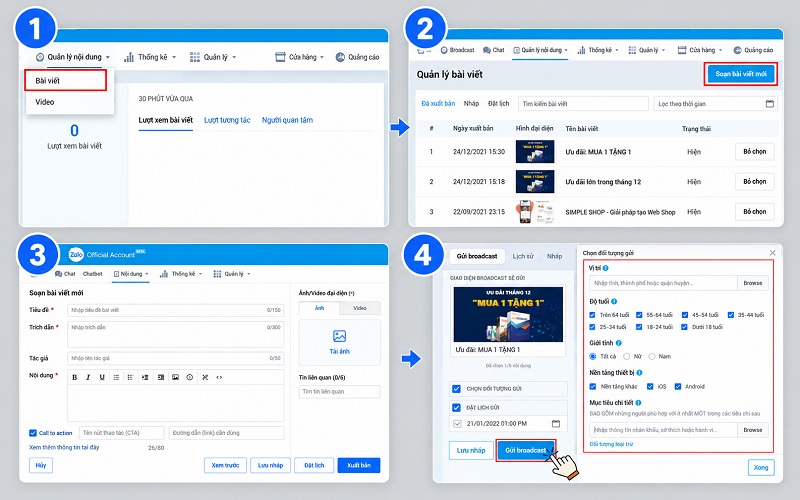Viewport: 800px width, 500px height.
Task: Click Xuất bản button
Action: point(359,465)
